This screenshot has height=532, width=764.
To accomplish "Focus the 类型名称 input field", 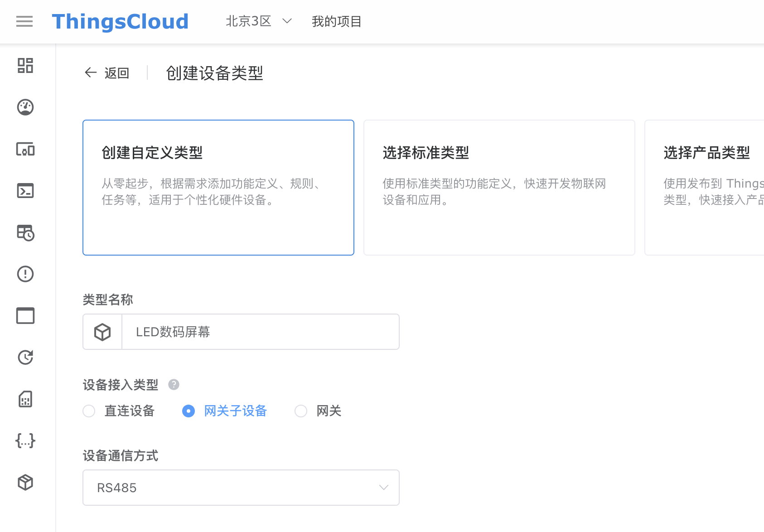I will [261, 332].
